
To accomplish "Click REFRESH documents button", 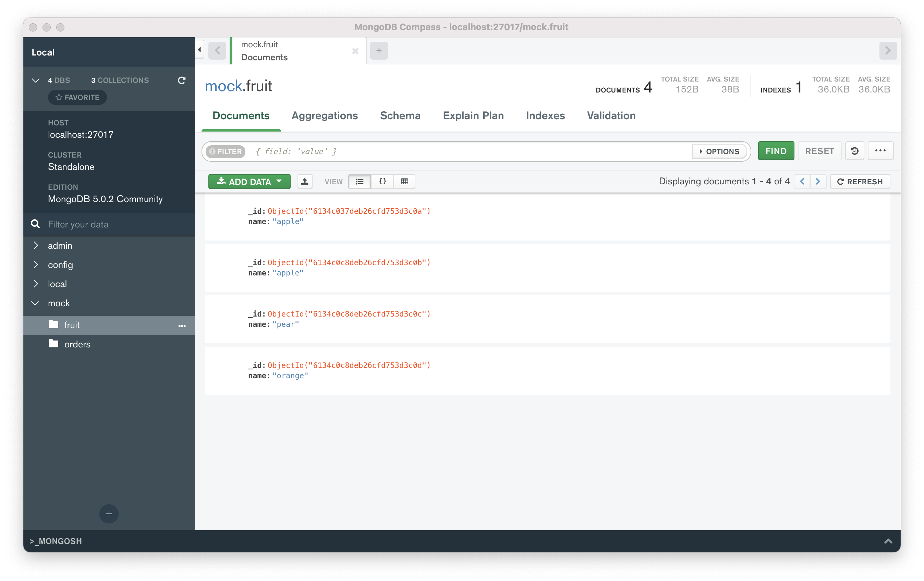I will click(860, 182).
